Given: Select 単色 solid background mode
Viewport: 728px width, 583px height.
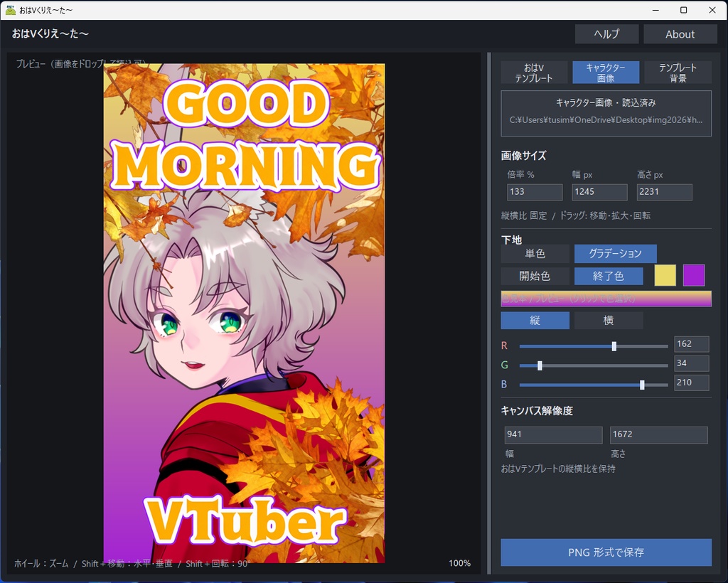Looking at the screenshot, I should click(535, 253).
